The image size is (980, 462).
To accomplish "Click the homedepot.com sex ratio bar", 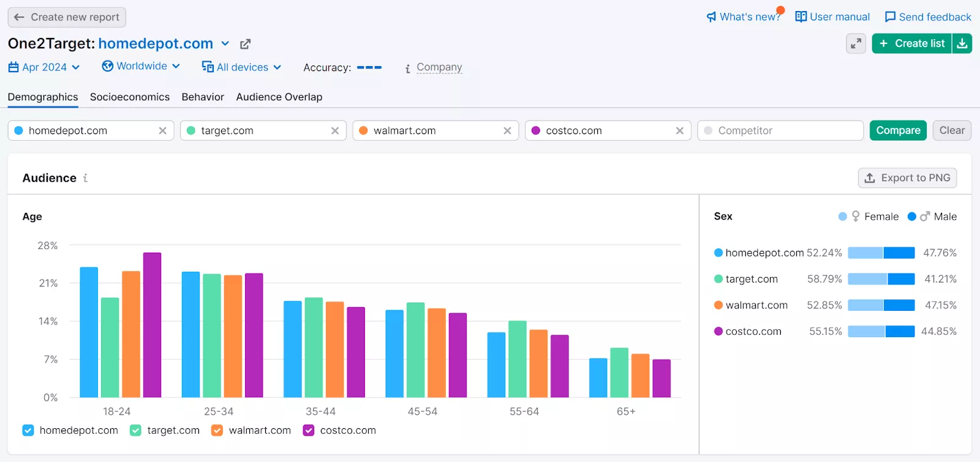I will click(881, 253).
